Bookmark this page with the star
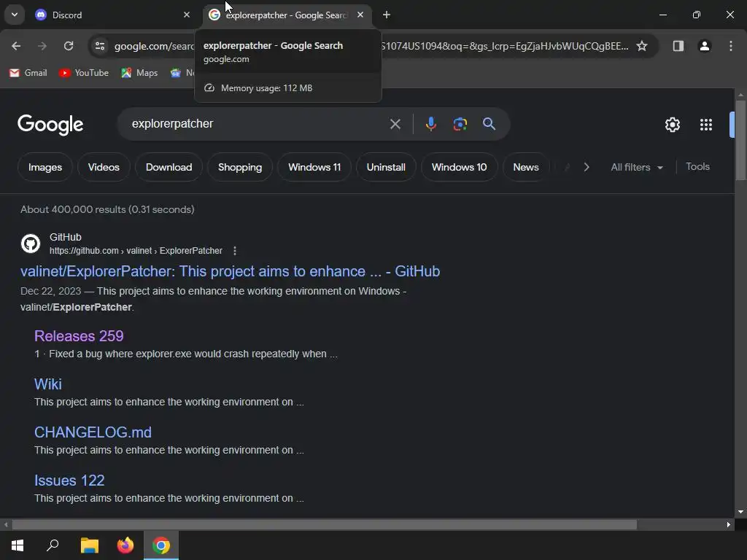Image resolution: width=747 pixels, height=560 pixels. point(642,46)
